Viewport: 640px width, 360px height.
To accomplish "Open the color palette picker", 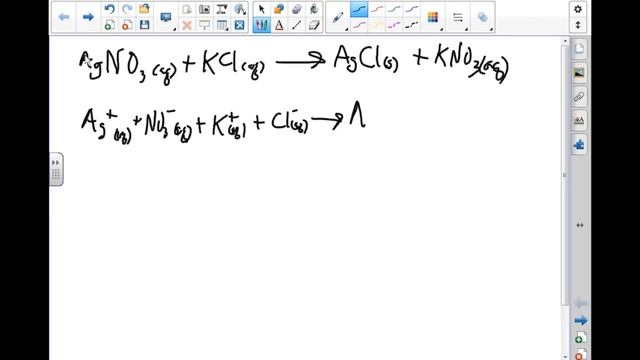I will pyautogui.click(x=433, y=17).
